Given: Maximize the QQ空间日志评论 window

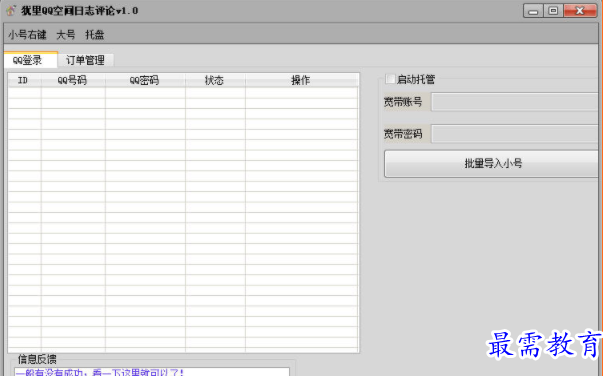Looking at the screenshot, I should click(x=553, y=11).
